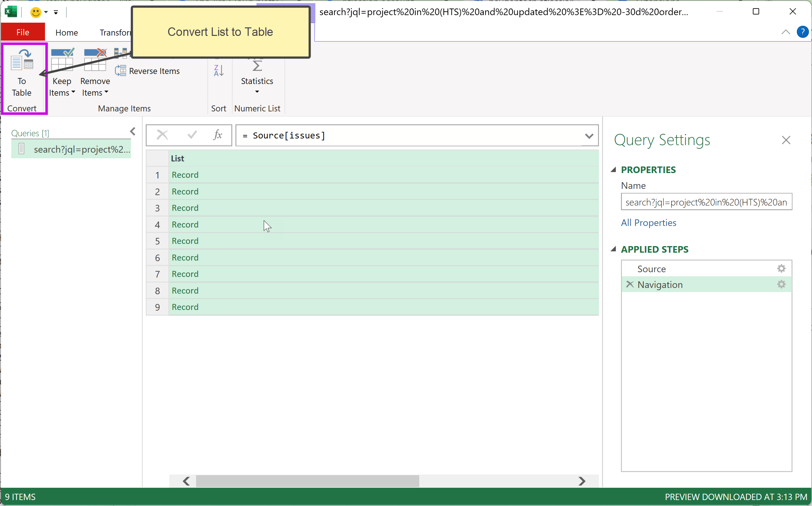The height and width of the screenshot is (506, 812).
Task: Collapse the APPLIED STEPS section
Action: 613,249
